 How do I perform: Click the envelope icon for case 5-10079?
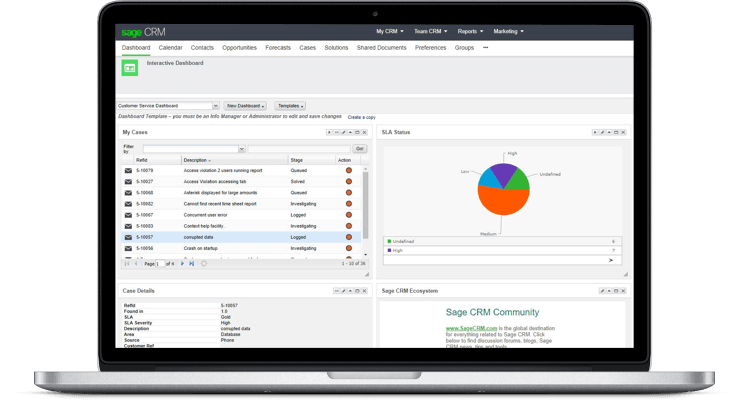(x=128, y=170)
